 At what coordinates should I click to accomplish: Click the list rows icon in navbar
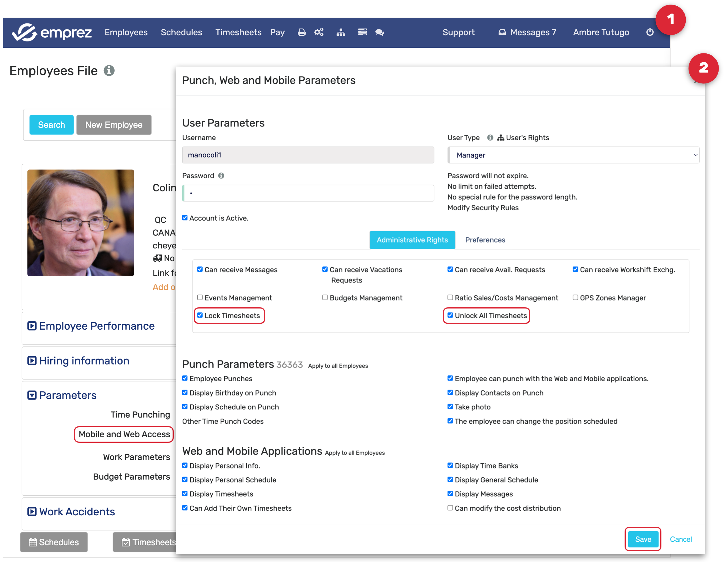[362, 32]
